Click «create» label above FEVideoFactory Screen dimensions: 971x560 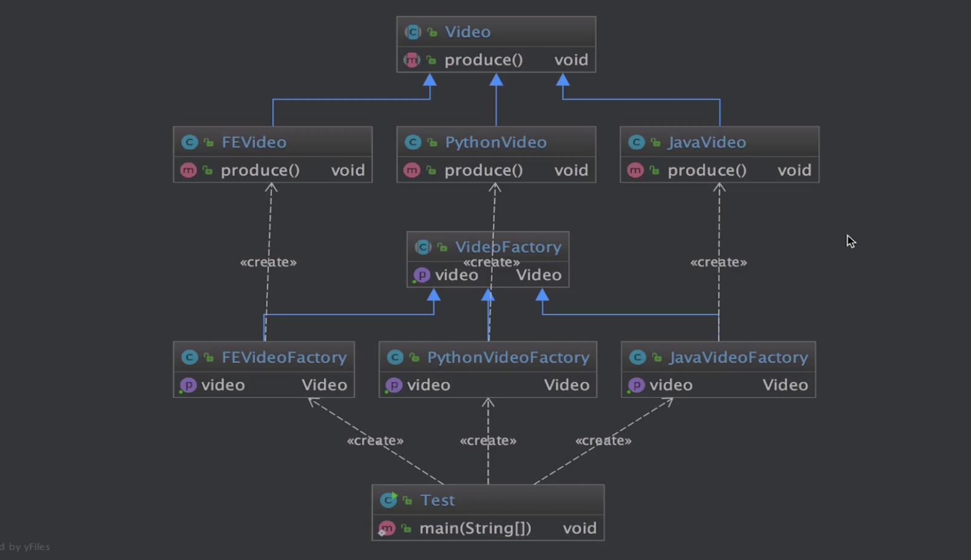coord(268,262)
